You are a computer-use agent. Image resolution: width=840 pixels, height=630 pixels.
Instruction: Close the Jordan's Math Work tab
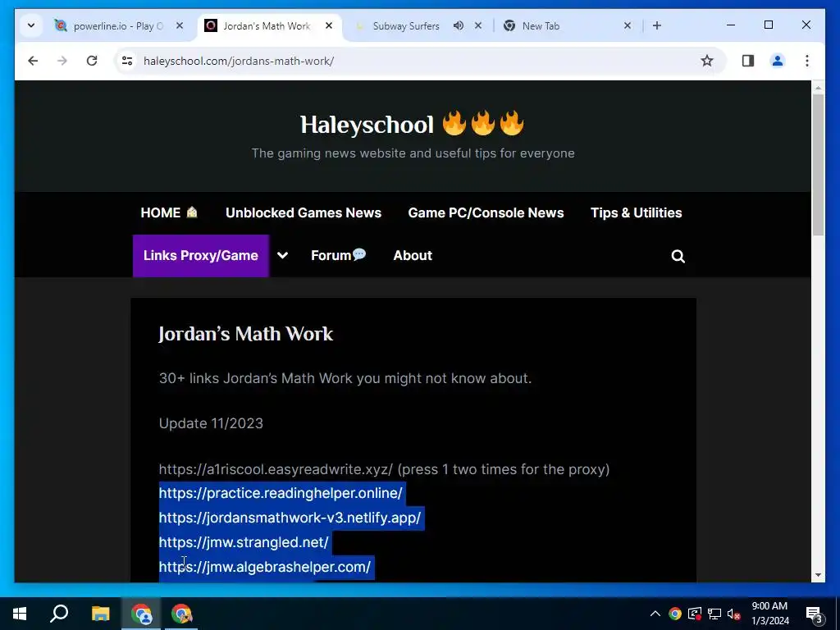tap(329, 25)
